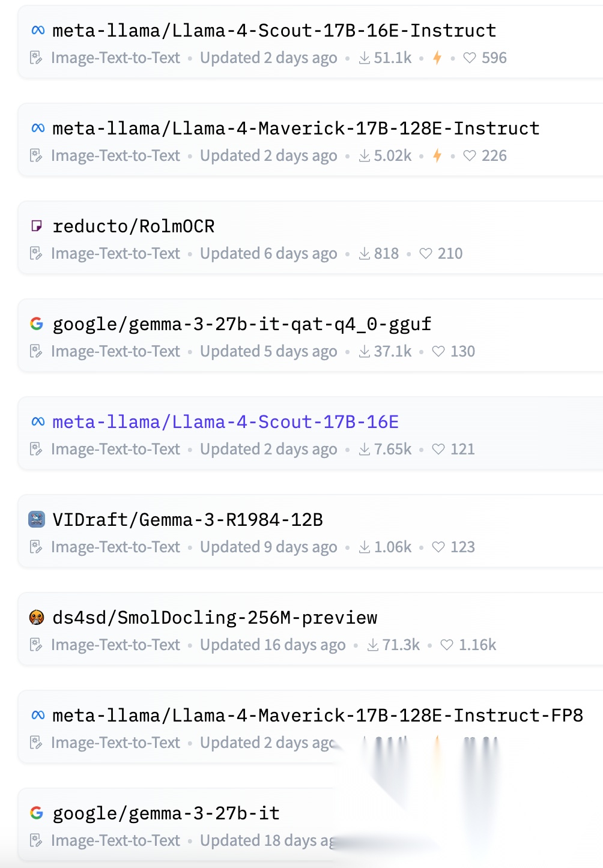Click download icon next to 818
The width and height of the screenshot is (603, 868).
pyautogui.click(x=364, y=254)
